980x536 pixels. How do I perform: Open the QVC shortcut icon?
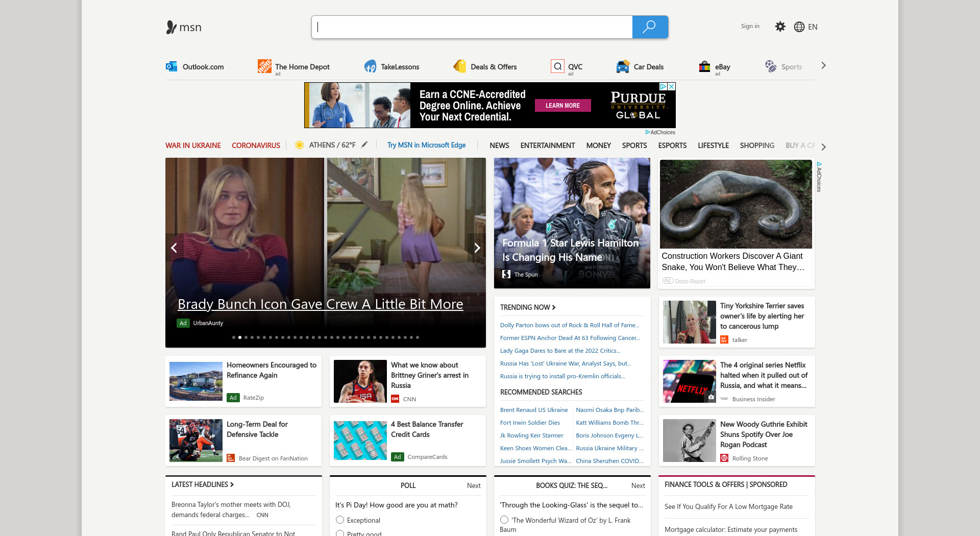click(x=558, y=66)
